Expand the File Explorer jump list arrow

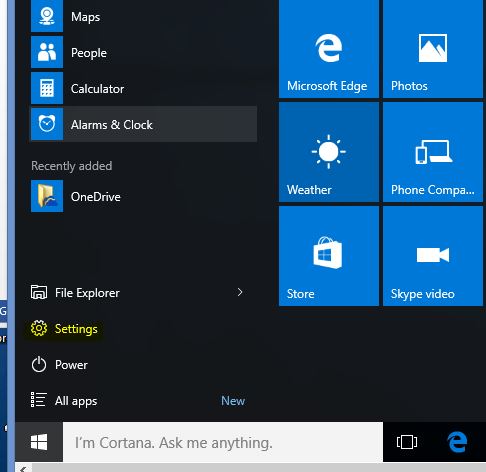tap(240, 292)
